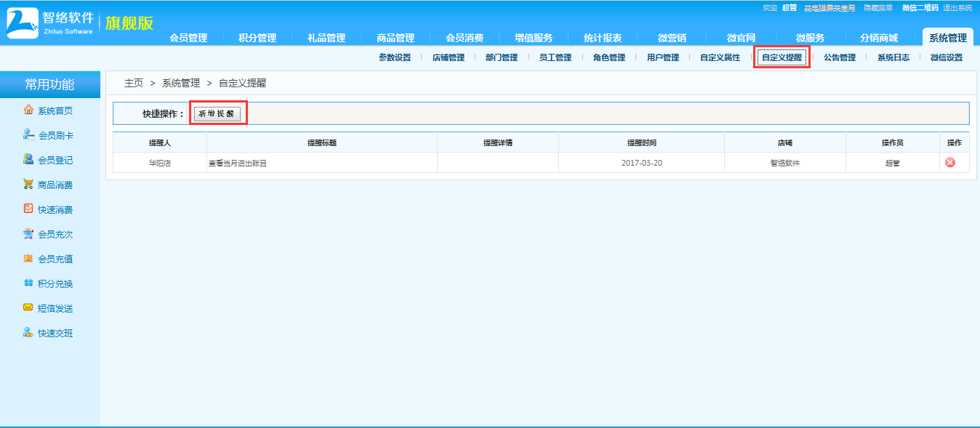Click the 新增提醒 button
This screenshot has height=428, width=980.
(218, 113)
